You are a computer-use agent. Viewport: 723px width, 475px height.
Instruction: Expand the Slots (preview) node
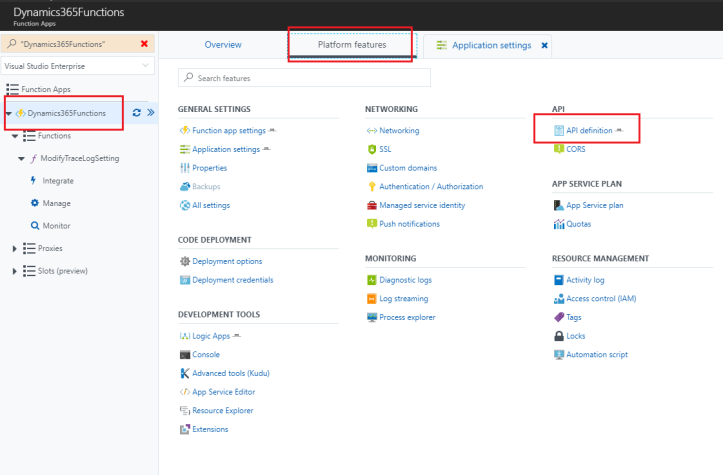(14, 271)
